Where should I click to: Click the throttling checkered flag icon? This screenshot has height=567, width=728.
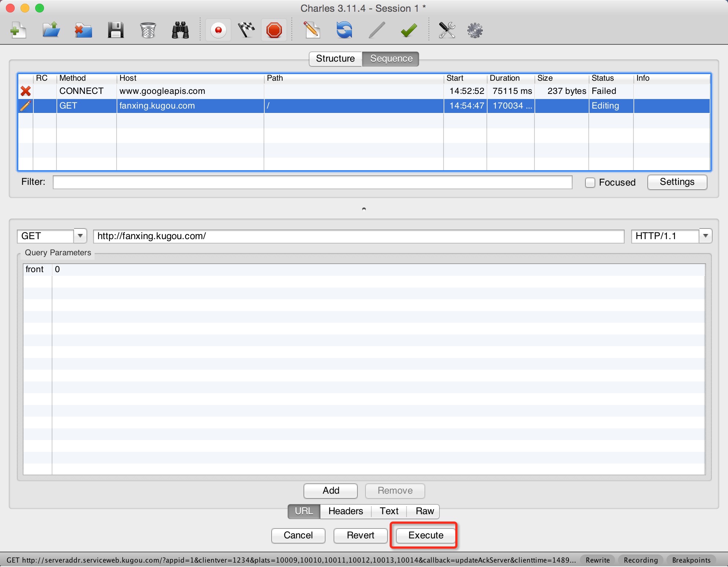coord(246,30)
